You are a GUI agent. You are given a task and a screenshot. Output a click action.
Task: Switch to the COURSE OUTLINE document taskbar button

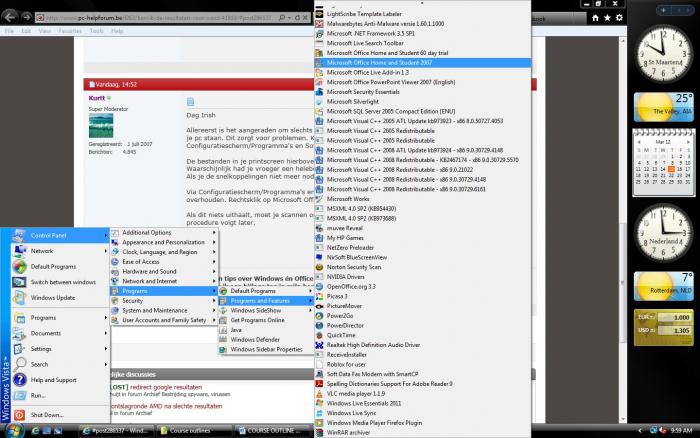coord(273,431)
